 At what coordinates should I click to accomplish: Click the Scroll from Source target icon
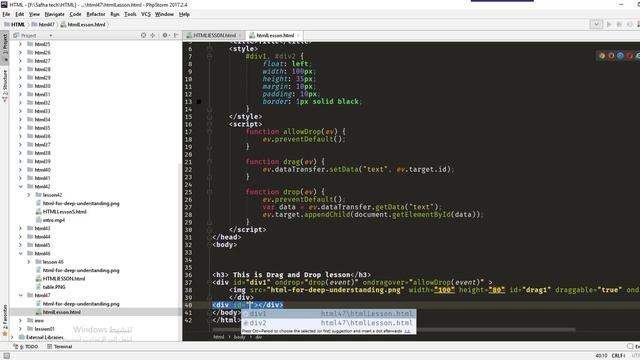[x=143, y=36]
